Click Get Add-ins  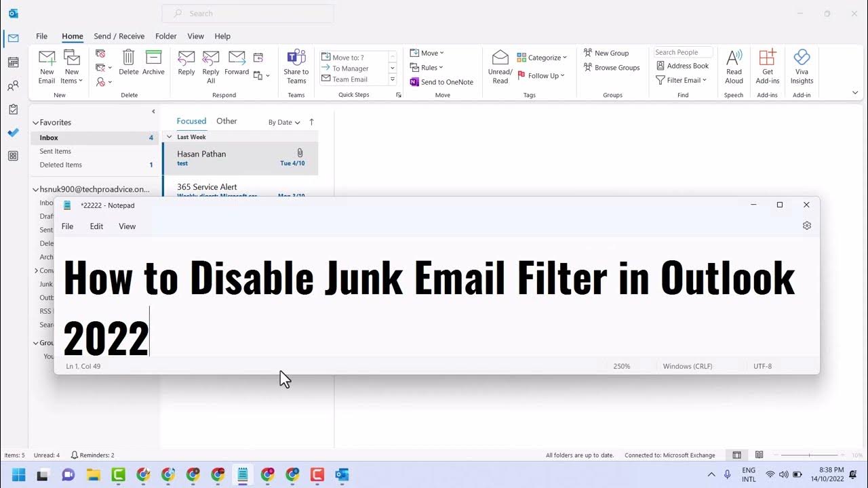coord(768,67)
